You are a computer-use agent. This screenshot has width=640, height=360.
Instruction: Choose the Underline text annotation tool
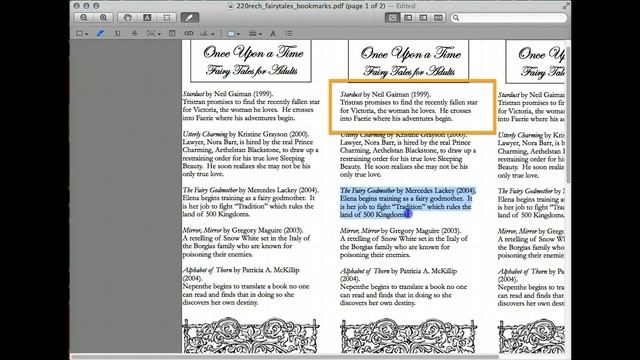click(118, 33)
